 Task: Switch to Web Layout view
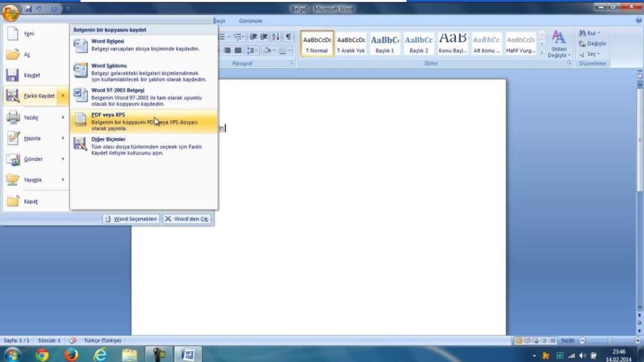point(536,341)
